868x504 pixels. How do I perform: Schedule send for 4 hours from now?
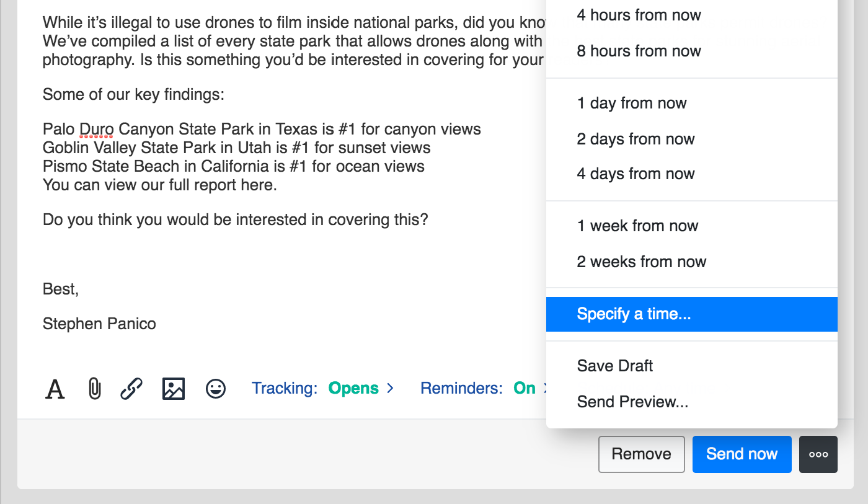point(639,15)
